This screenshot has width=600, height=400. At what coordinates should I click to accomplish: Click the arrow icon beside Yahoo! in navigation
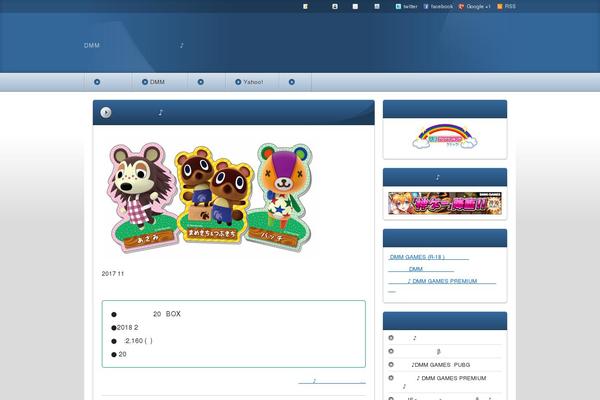pyautogui.click(x=238, y=82)
